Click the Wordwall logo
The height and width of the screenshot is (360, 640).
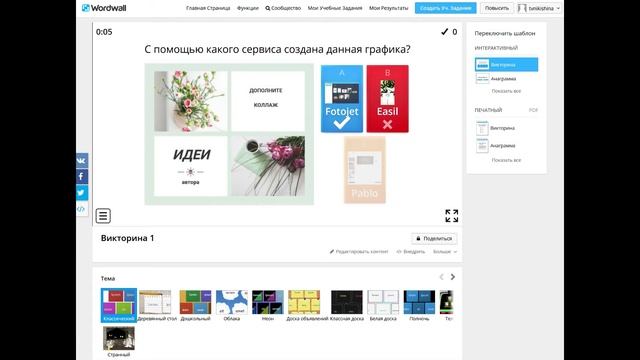click(104, 8)
